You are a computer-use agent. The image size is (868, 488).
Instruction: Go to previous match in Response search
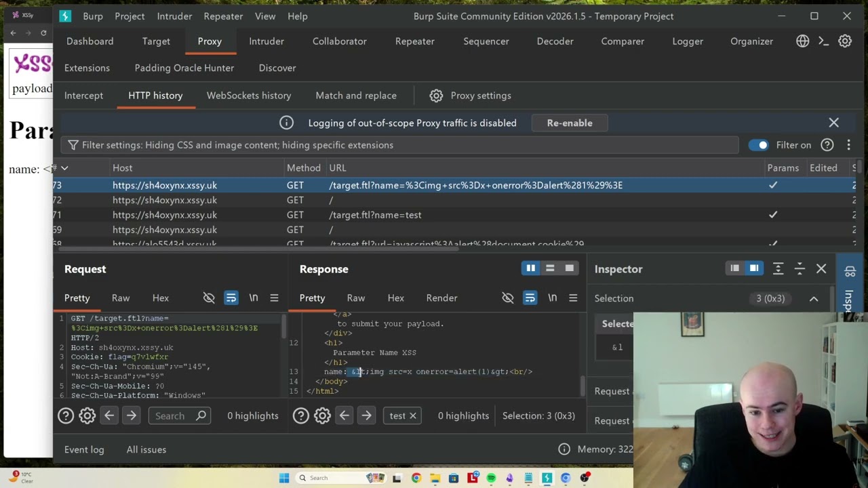[344, 415]
